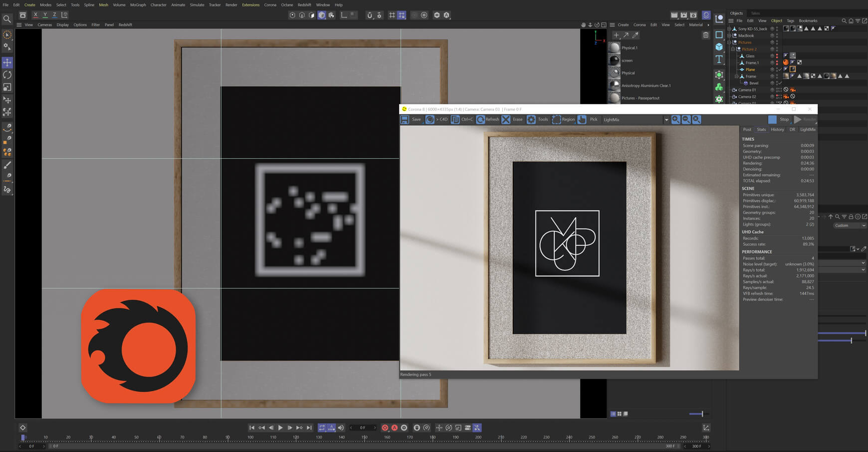Collapse the Pictures group tree
Image resolution: width=868 pixels, height=452 pixels.
coord(729,42)
